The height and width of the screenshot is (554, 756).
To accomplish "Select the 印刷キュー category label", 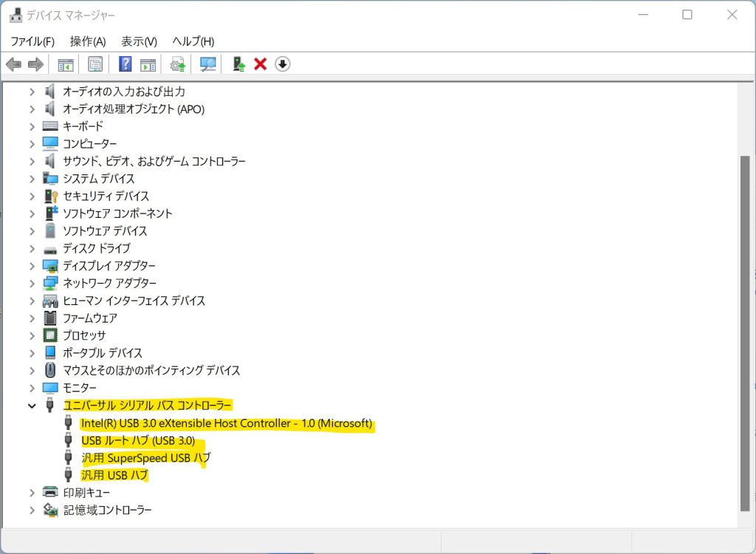I will [86, 492].
